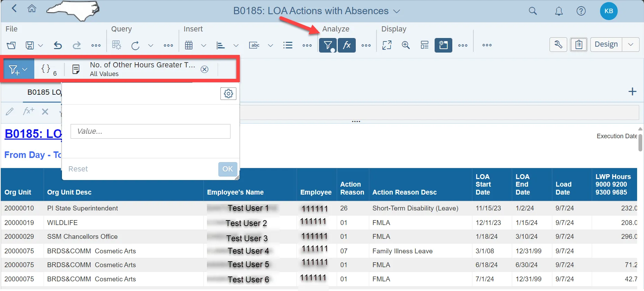The width and height of the screenshot is (644, 291).
Task: Click the Insert table icon
Action: coord(189,45)
